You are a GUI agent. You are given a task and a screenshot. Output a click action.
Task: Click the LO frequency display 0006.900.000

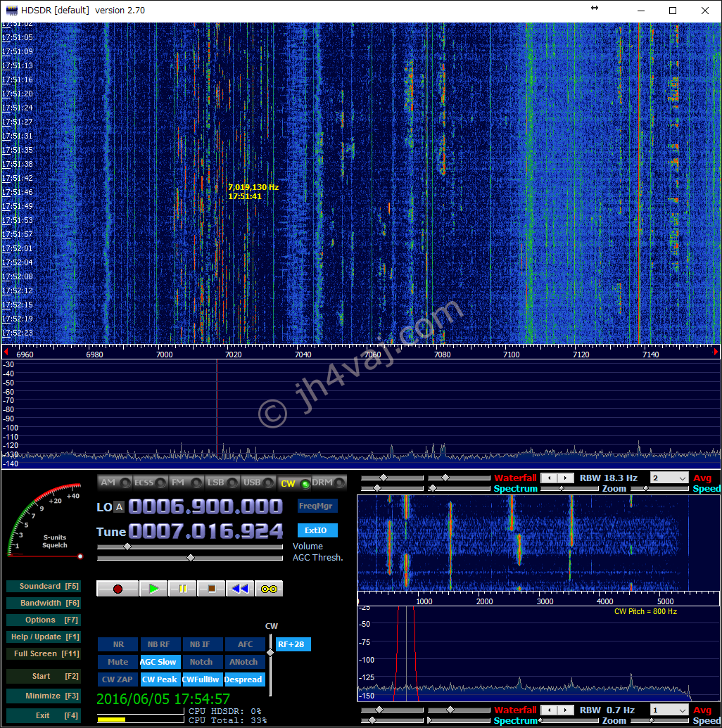click(x=205, y=506)
